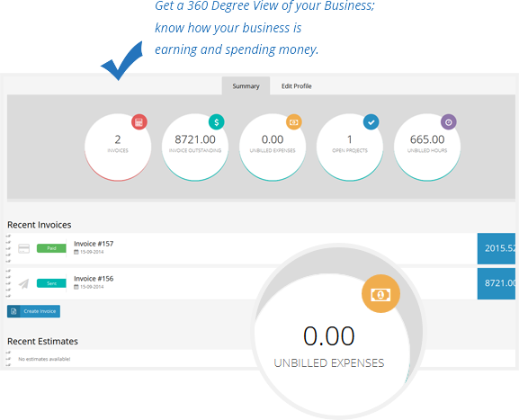Image resolution: width=519 pixels, height=420 pixels.
Task: Click the paper plane icon beside Invoice #156
Action: [23, 283]
